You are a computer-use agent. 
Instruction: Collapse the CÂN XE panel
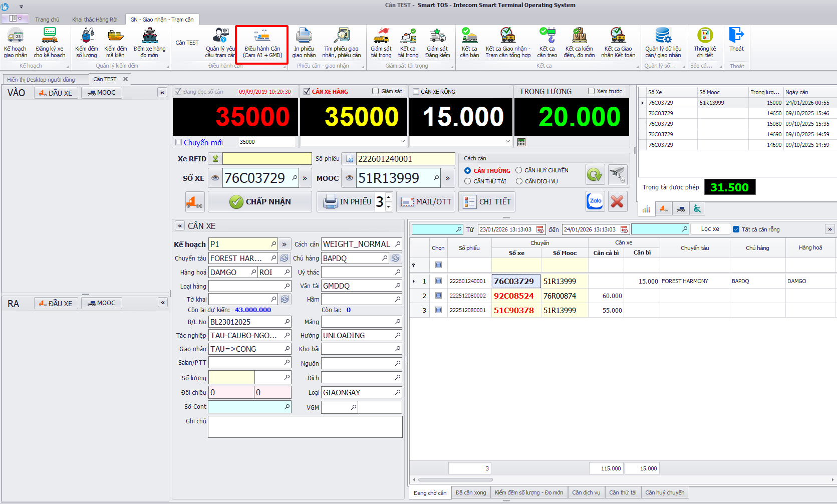point(180,226)
